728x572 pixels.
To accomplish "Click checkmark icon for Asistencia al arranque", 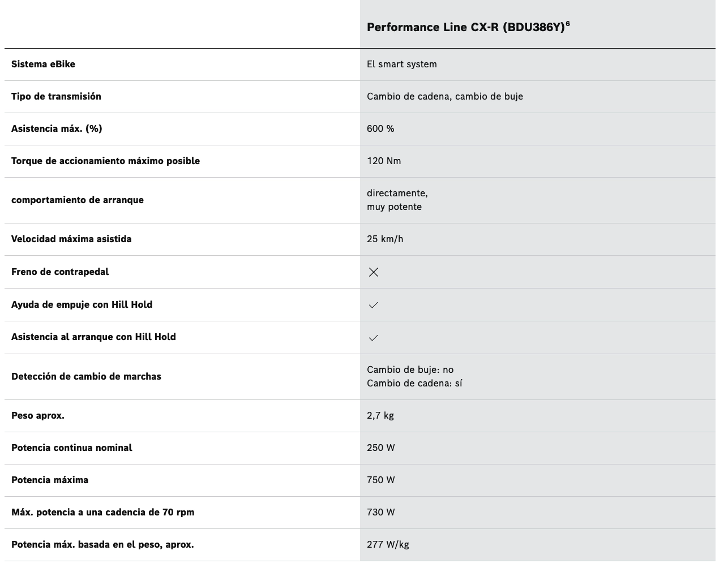I will (373, 338).
